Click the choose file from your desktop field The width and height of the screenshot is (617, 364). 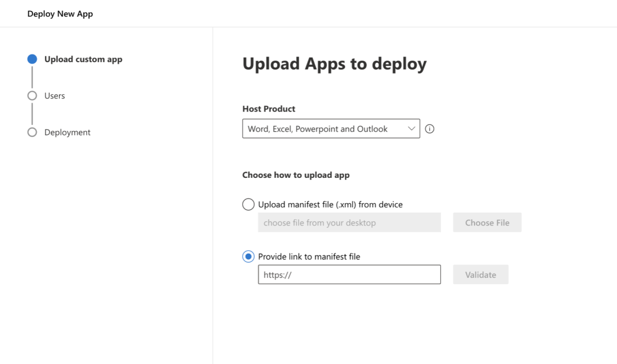tap(349, 222)
